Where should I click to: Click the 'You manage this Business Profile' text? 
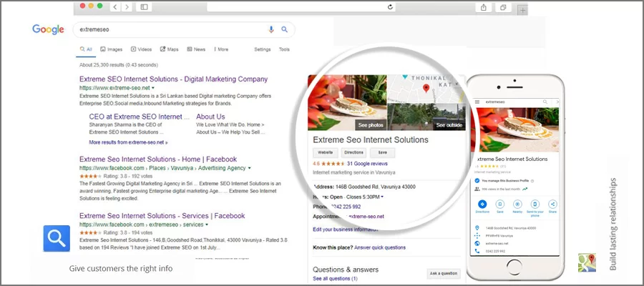(506, 181)
